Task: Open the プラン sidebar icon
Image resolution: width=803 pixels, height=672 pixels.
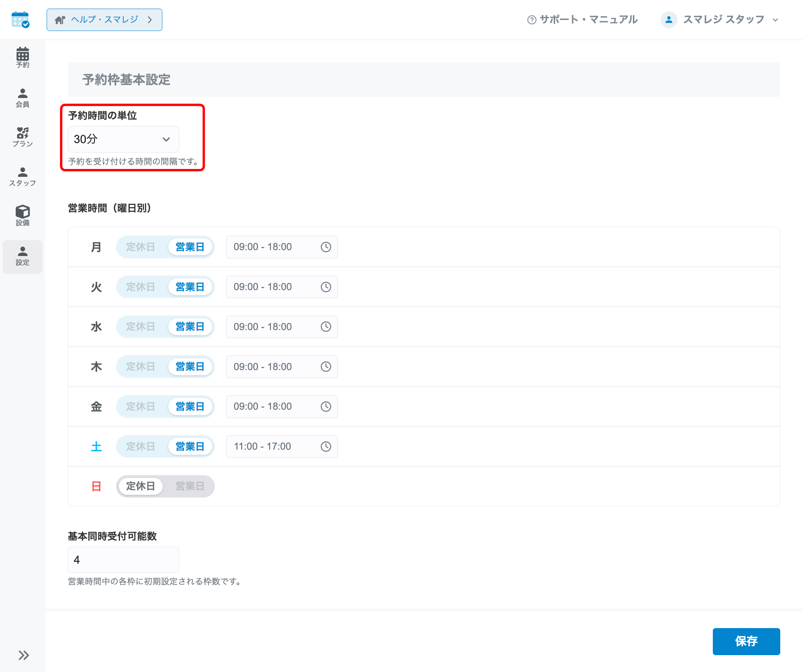Action: pyautogui.click(x=22, y=137)
